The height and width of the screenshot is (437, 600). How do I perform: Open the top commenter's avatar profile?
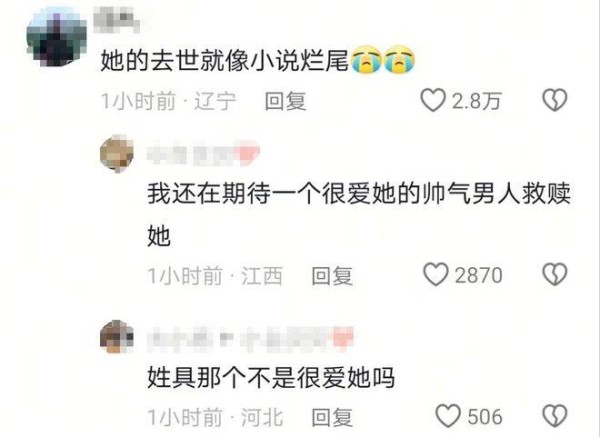point(57,37)
